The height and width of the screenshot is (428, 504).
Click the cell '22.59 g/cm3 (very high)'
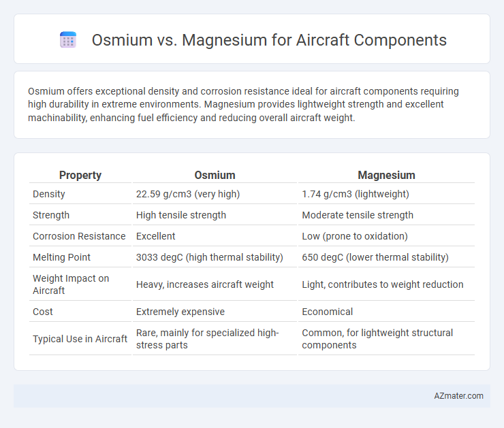coord(188,194)
